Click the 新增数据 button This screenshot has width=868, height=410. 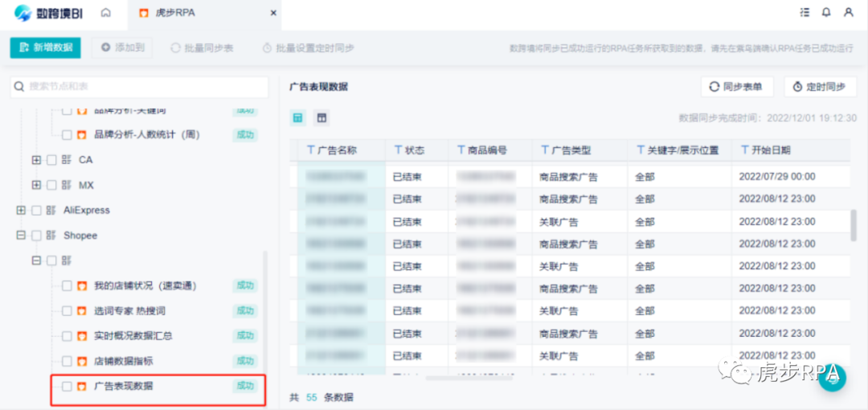(x=45, y=47)
